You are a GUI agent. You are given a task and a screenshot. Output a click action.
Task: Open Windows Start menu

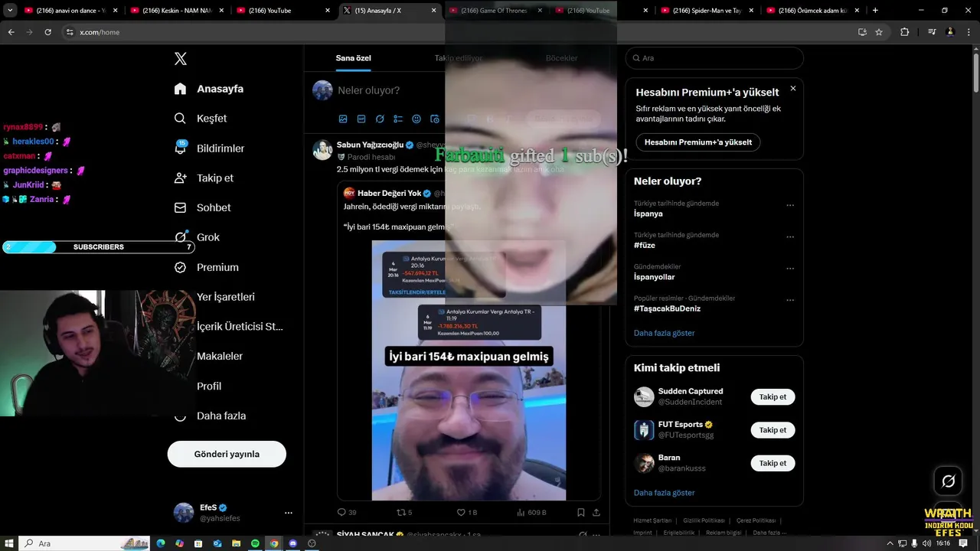point(9,543)
